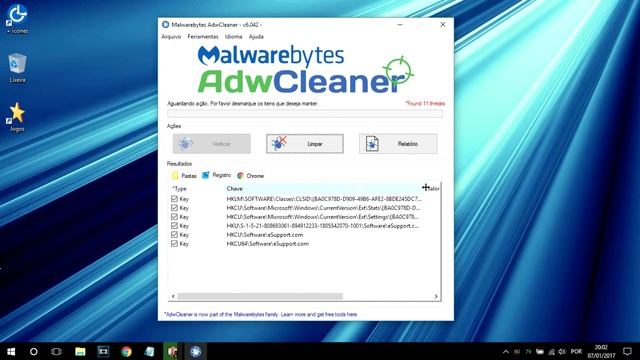Image resolution: width=640 pixels, height=360 pixels.
Task: Open the Ícones desktop shortcut
Action: click(18, 18)
